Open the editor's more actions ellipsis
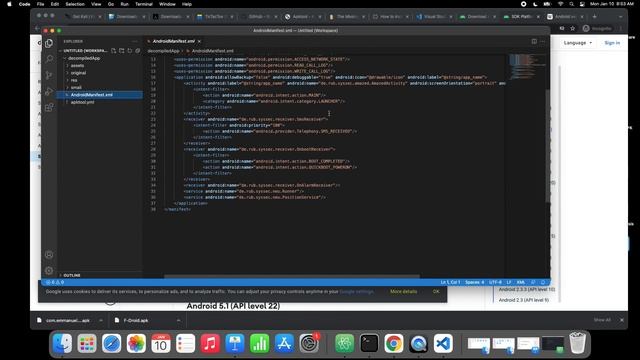Screen dimensions: 640x360 tap(542, 41)
